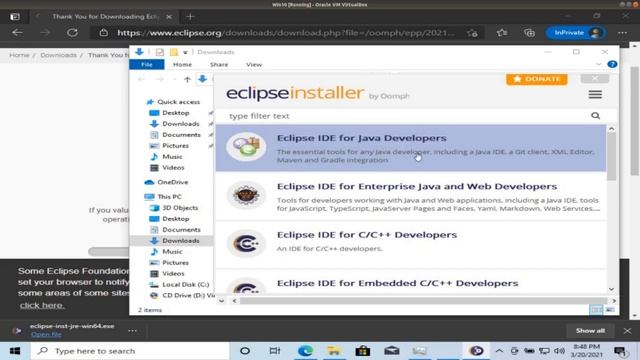This screenshot has width=640, height=360.
Task: Pick Eclipse IDE for C/C++ Developers
Action: pos(411,244)
